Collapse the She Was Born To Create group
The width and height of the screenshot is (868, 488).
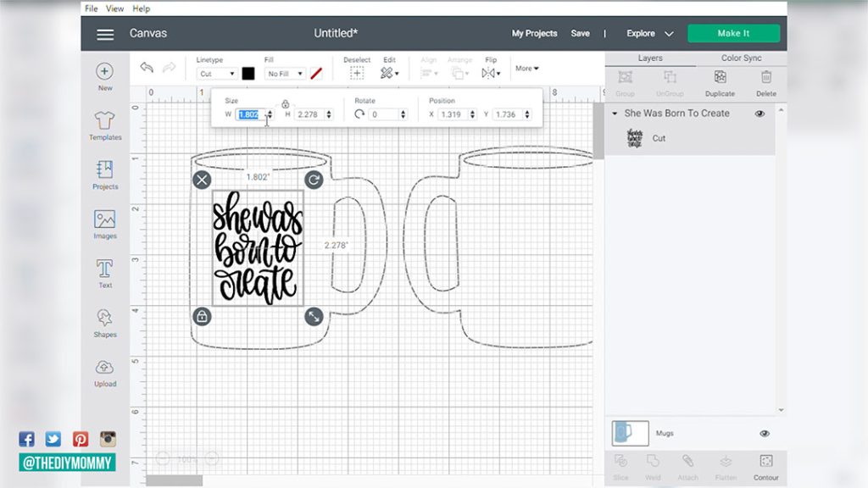(x=615, y=114)
